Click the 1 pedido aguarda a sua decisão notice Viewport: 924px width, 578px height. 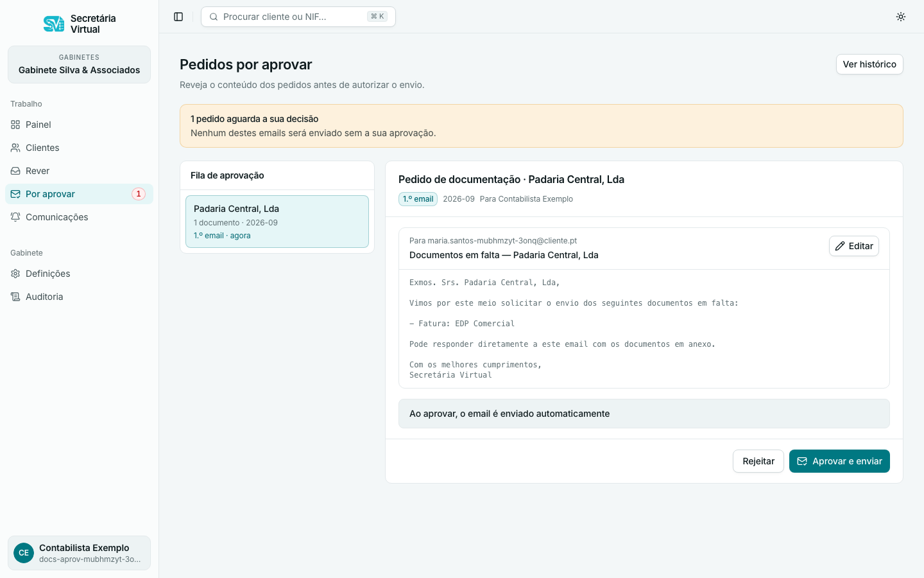[542, 126]
